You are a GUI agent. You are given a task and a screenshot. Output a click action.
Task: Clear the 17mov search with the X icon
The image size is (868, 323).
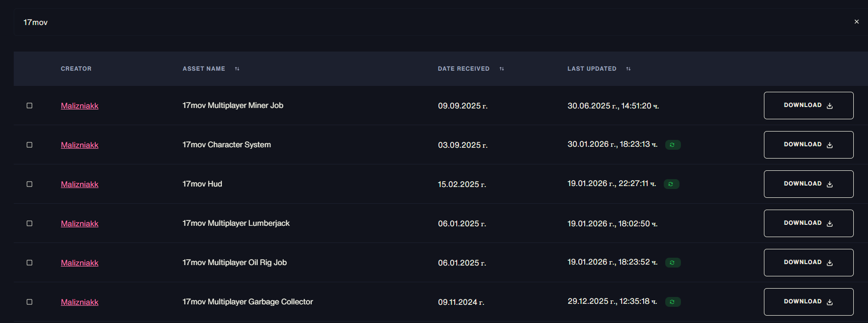tap(856, 22)
